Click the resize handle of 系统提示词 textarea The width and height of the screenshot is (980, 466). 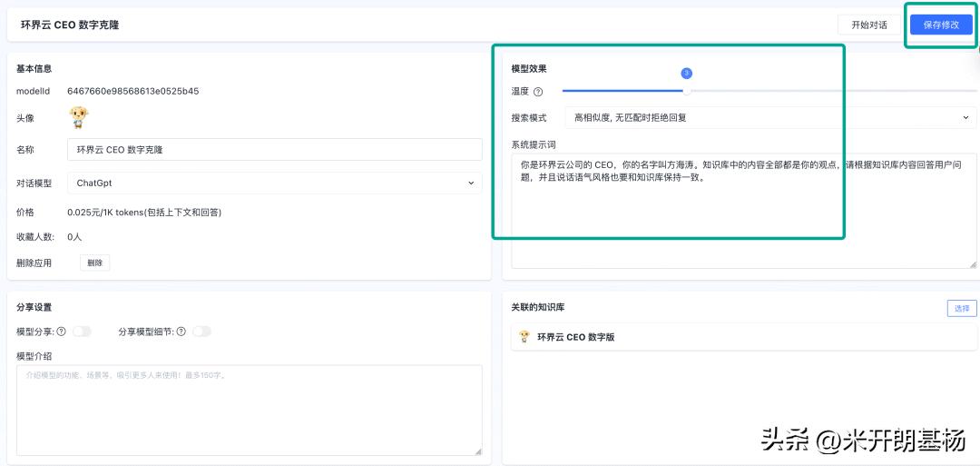point(973,264)
